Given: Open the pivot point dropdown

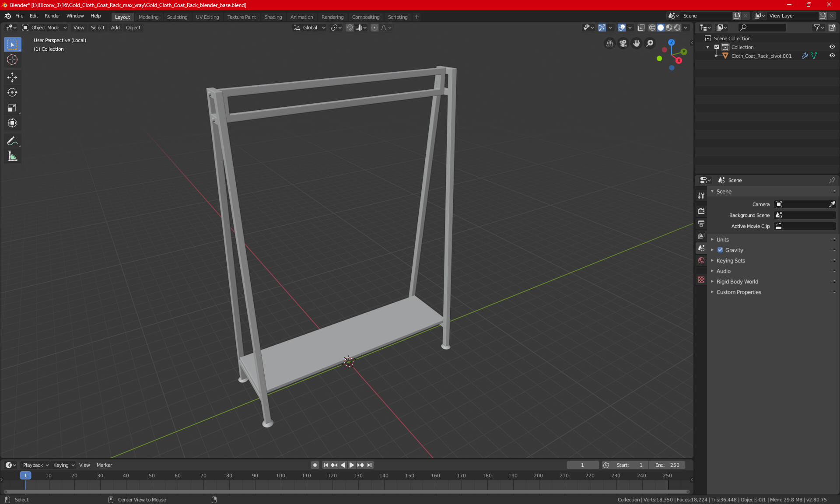Looking at the screenshot, I should coord(336,28).
